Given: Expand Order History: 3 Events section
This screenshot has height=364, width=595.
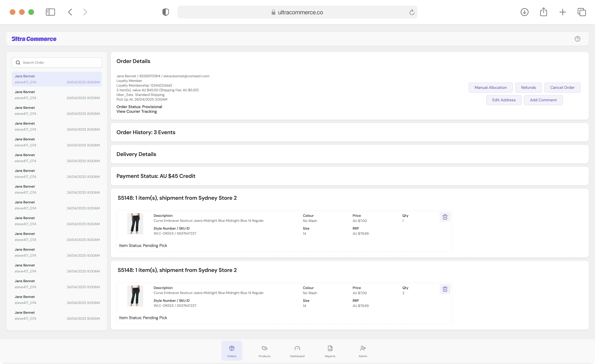Looking at the screenshot, I should point(146,132).
